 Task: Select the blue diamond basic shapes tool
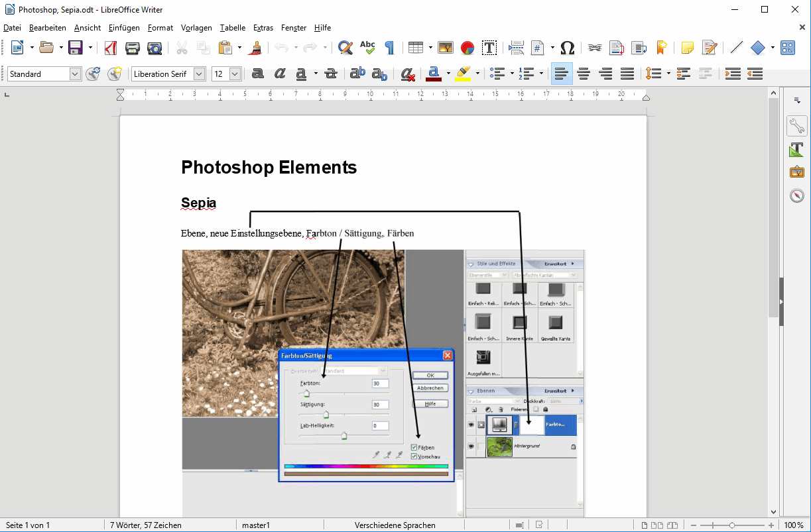tap(758, 48)
